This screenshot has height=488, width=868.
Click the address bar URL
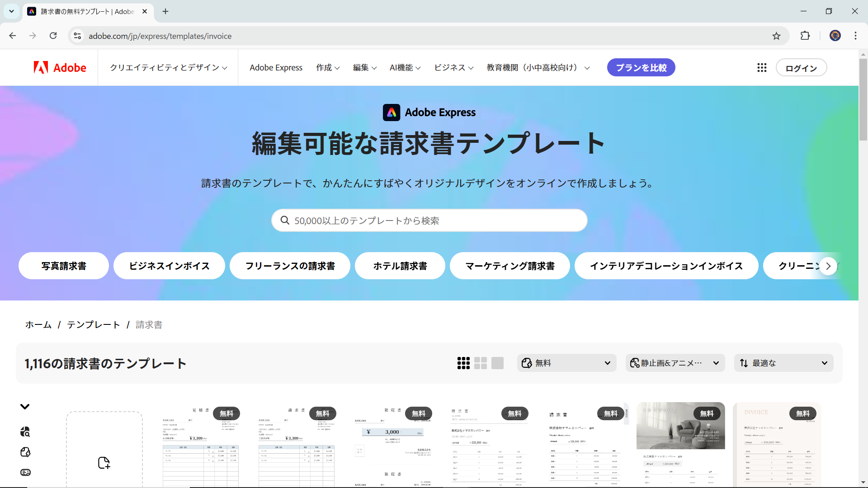[x=160, y=36]
